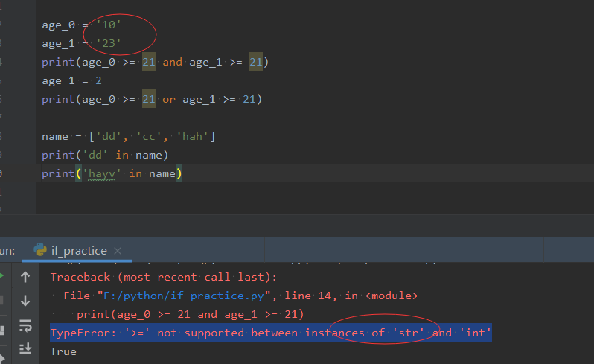
Task: Toggle soft-wrap in run console
Action: point(25,325)
